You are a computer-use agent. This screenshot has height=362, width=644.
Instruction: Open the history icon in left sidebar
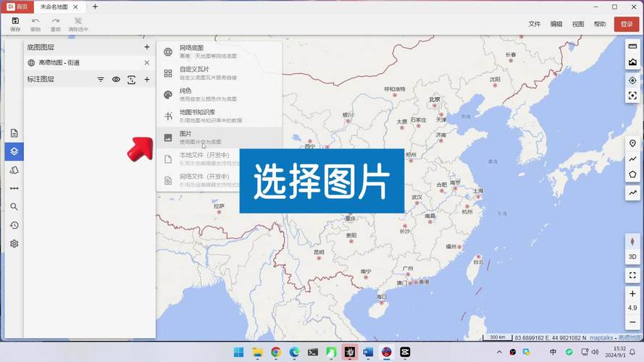14,225
